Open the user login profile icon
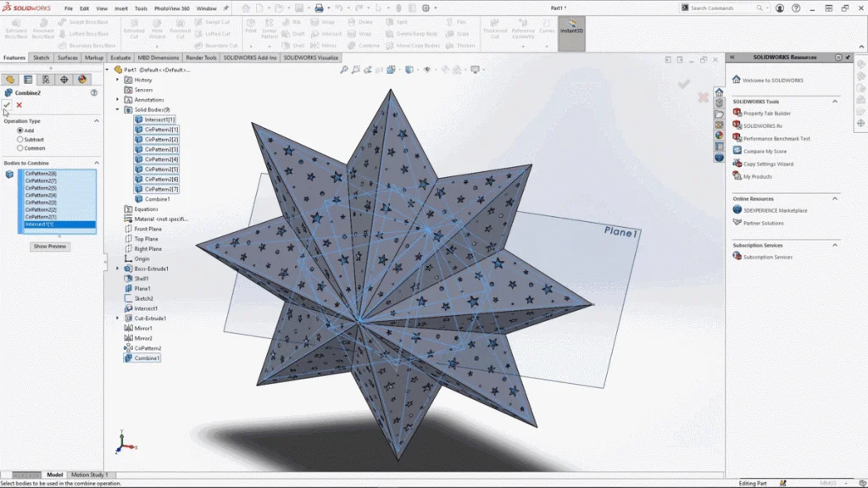The width and height of the screenshot is (868, 488). 780,8
